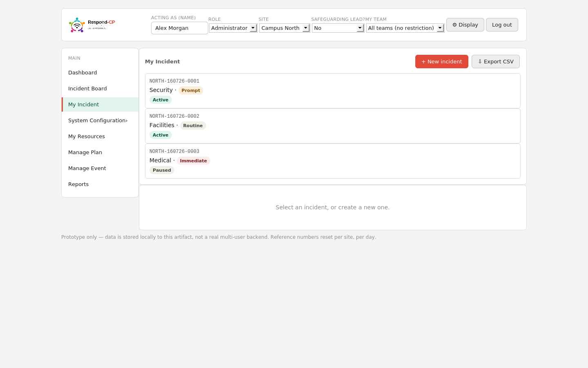588x368 pixels.
Task: Open the Reports section
Action: coord(100,184)
